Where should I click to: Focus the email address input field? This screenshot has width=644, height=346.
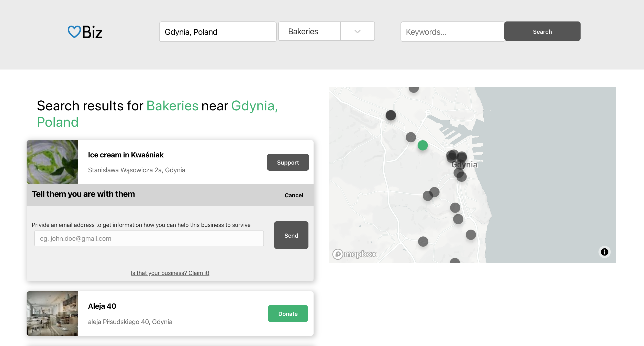coord(149,238)
